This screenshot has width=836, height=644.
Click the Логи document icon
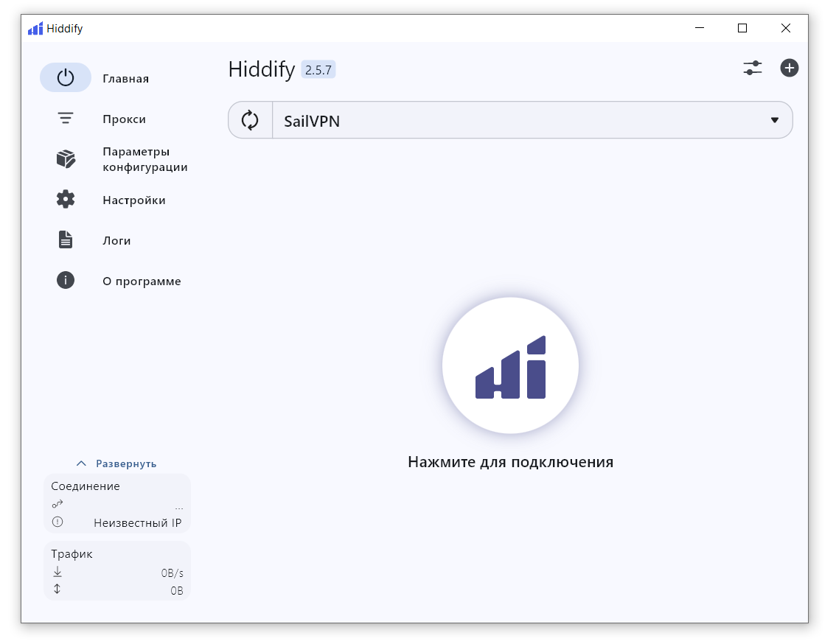[x=66, y=240]
